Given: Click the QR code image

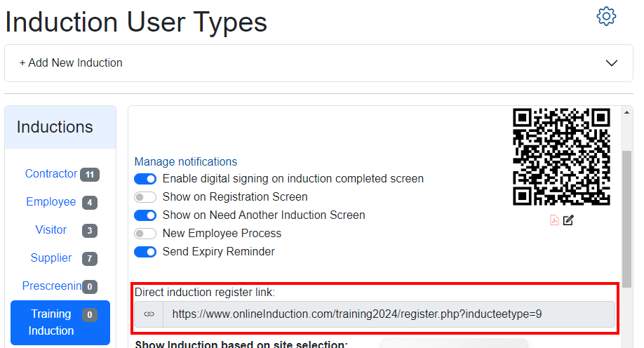Looking at the screenshot, I should coord(561,156).
